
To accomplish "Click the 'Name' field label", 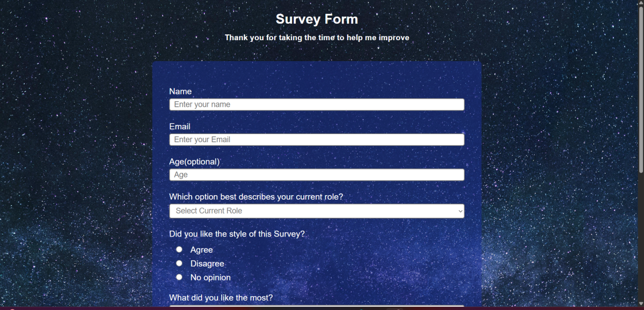I will pos(180,91).
